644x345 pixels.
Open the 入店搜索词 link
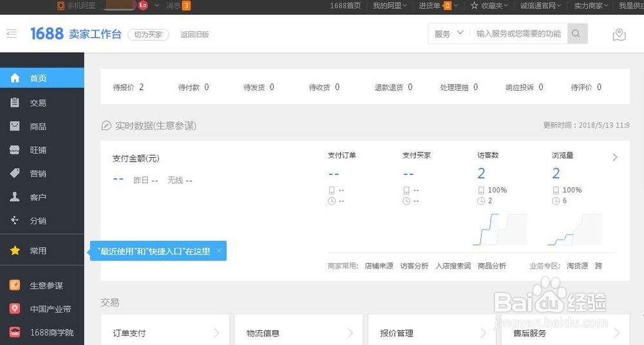pos(453,266)
